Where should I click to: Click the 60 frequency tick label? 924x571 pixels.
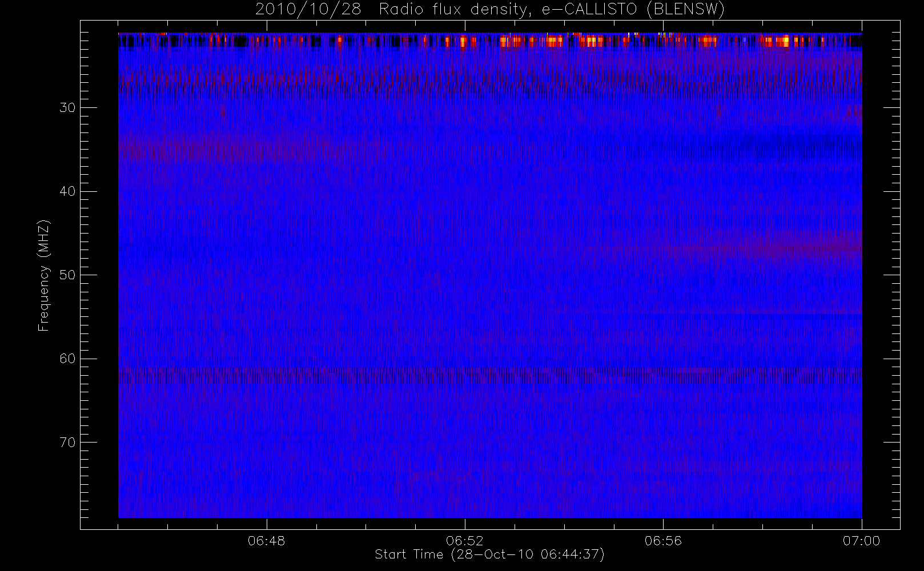67,359
